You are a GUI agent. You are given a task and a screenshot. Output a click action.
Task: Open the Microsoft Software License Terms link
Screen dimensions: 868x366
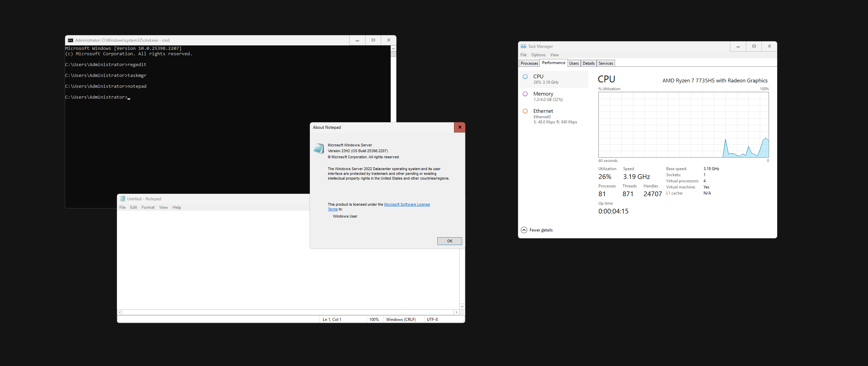click(407, 204)
